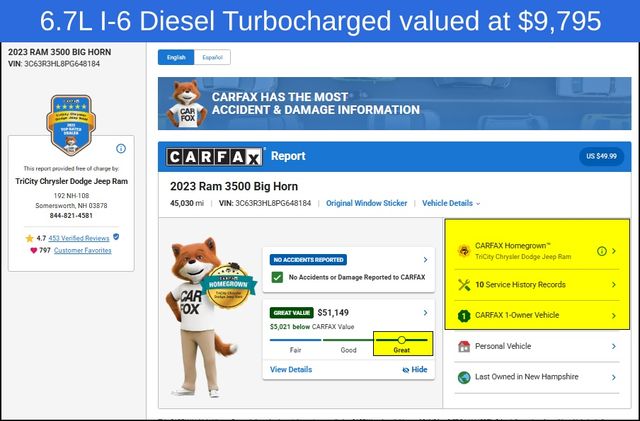The image size is (640, 421).
Task: Click the 45,030 mi mileage text
Action: click(187, 203)
